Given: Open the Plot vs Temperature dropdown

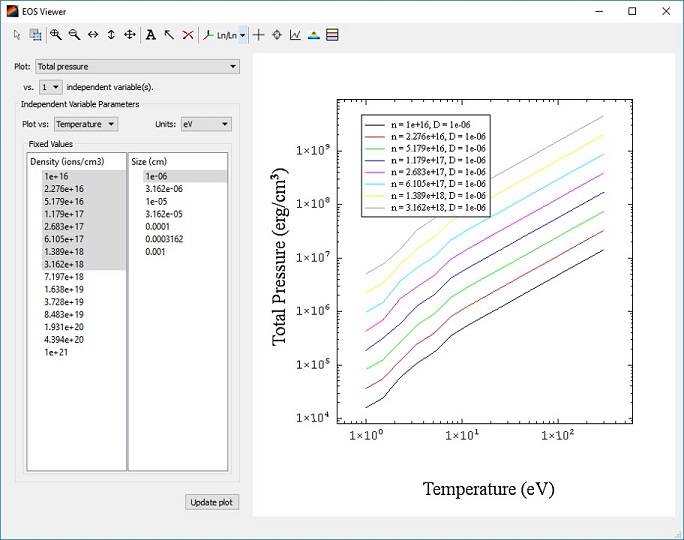Looking at the screenshot, I should pos(85,124).
